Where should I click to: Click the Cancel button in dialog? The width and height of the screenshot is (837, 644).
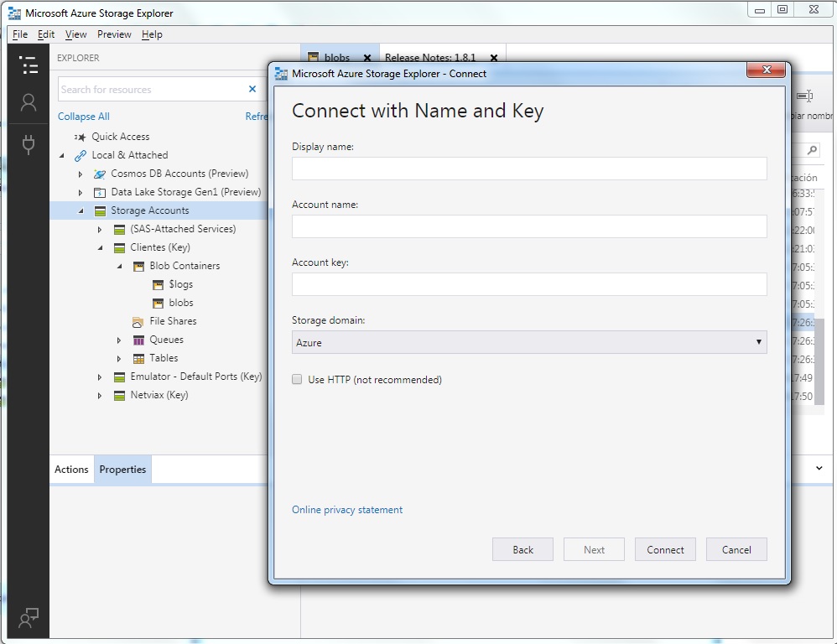(736, 549)
